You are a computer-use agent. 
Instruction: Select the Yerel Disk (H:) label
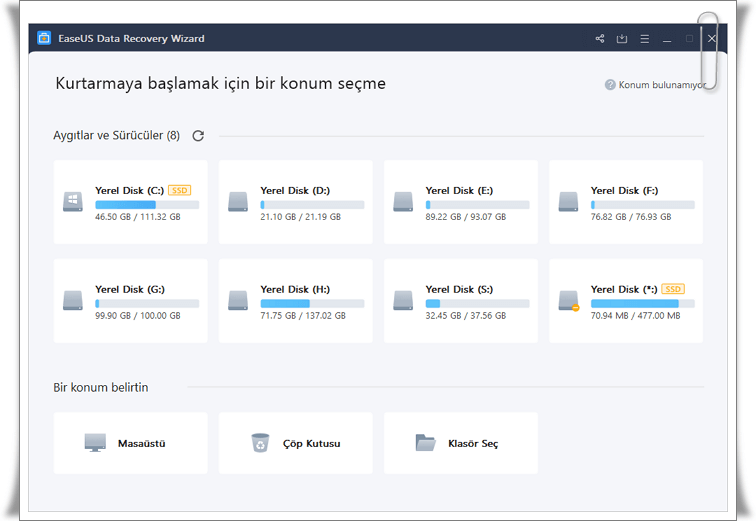(x=295, y=289)
